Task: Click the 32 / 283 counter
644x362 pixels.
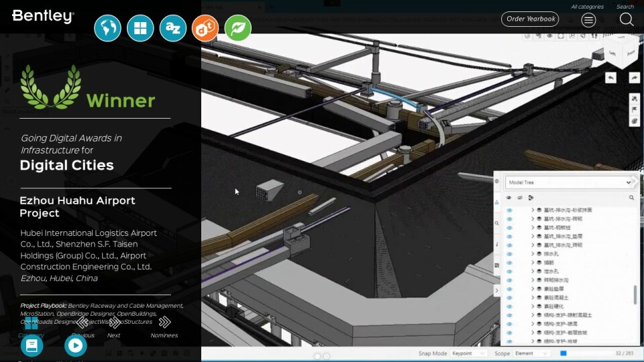Action: tap(625, 353)
